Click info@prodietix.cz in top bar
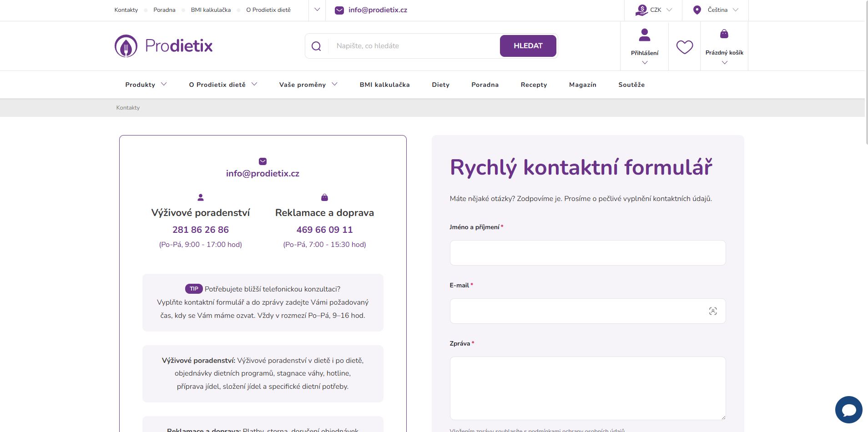This screenshot has height=432, width=868. coord(378,10)
